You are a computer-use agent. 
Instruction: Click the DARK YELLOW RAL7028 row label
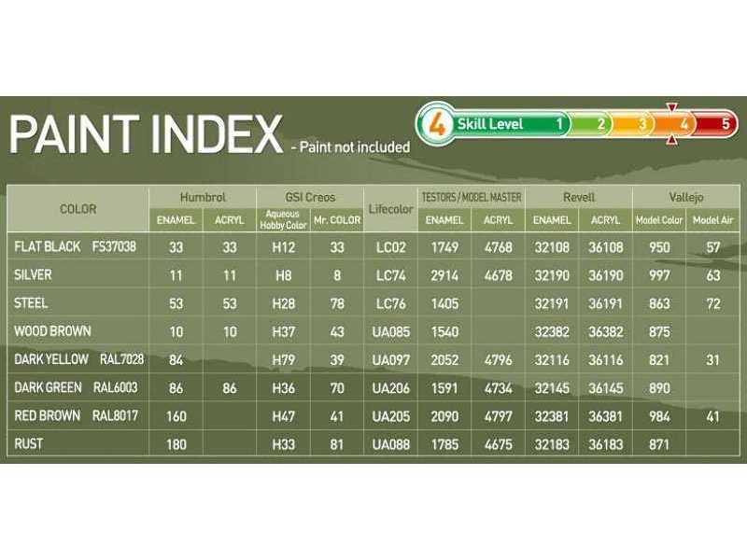(78, 359)
